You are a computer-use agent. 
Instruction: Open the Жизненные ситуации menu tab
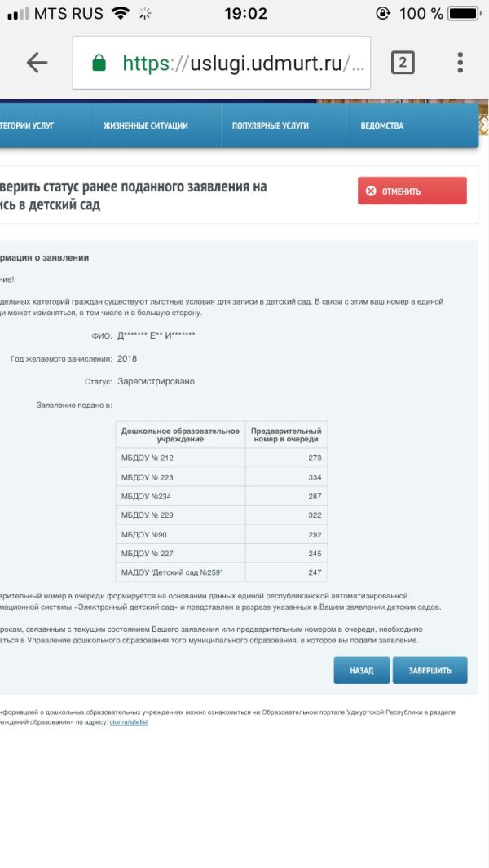146,125
